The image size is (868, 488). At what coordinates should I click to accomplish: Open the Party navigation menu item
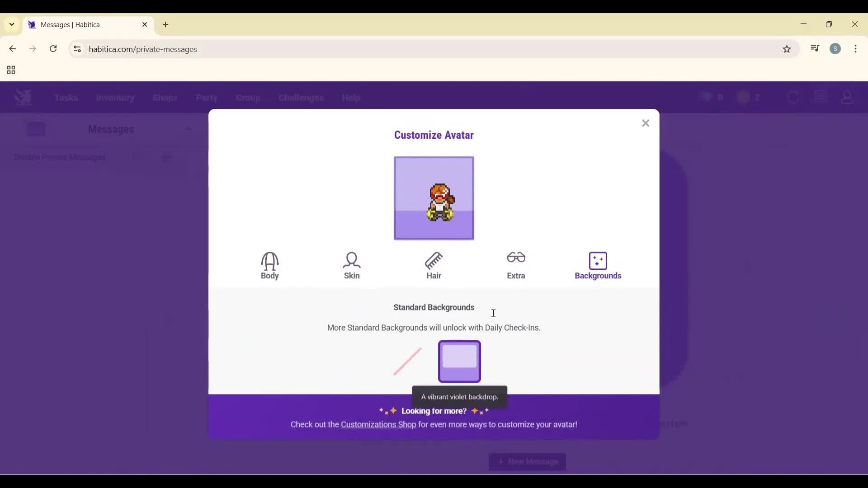pos(206,98)
